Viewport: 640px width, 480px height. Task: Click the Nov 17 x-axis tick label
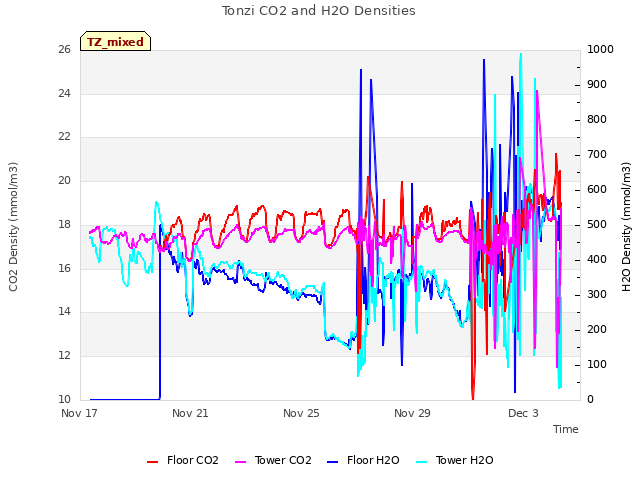pos(79,413)
